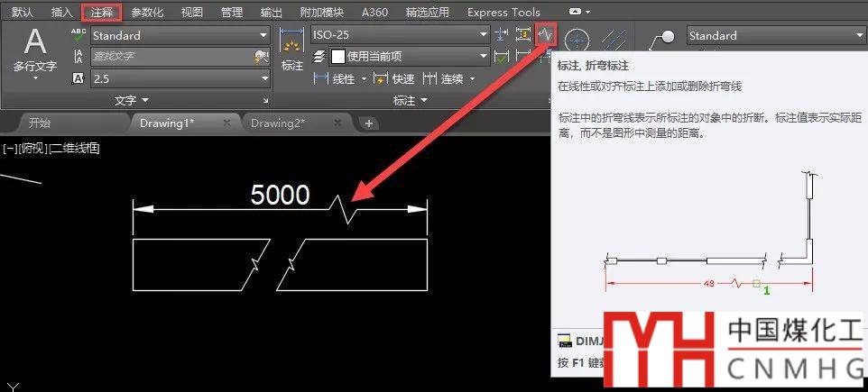Open the Standard text style dropdown
Screen dimensions: 868x392
(x=180, y=35)
